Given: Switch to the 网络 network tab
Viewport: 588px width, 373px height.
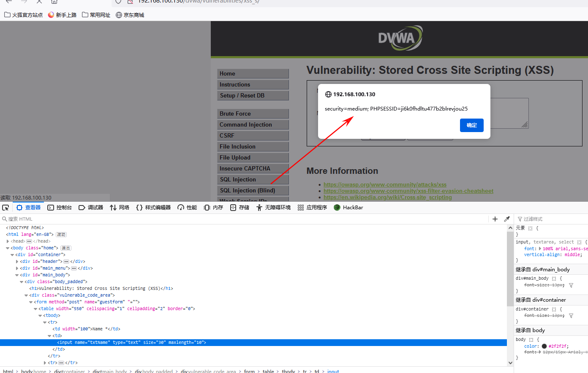Looking at the screenshot, I should 120,208.
